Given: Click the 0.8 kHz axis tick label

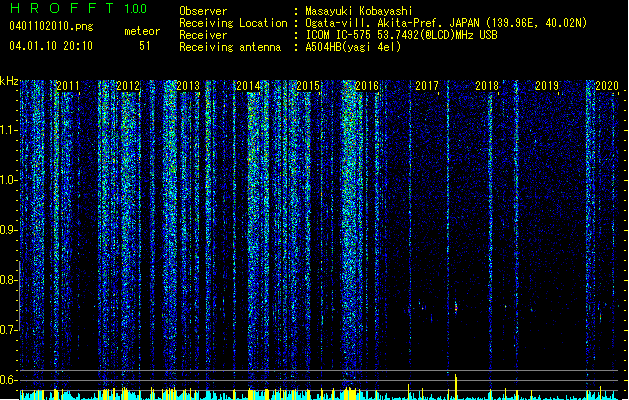Looking at the screenshot, I should pos(8,280).
